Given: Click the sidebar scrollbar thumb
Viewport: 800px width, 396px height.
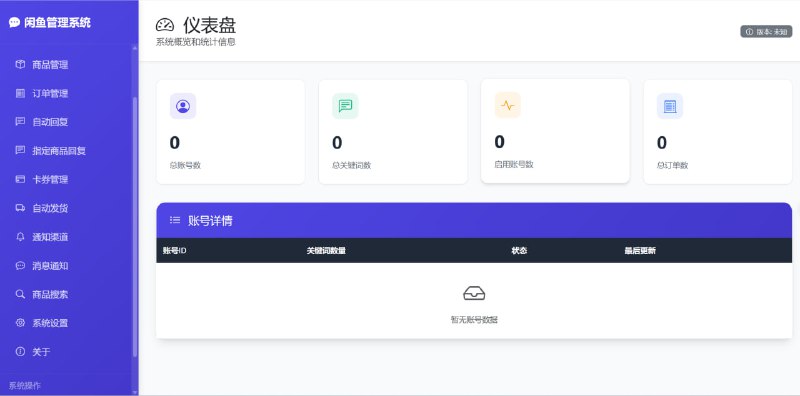Looking at the screenshot, I should coord(135,226).
